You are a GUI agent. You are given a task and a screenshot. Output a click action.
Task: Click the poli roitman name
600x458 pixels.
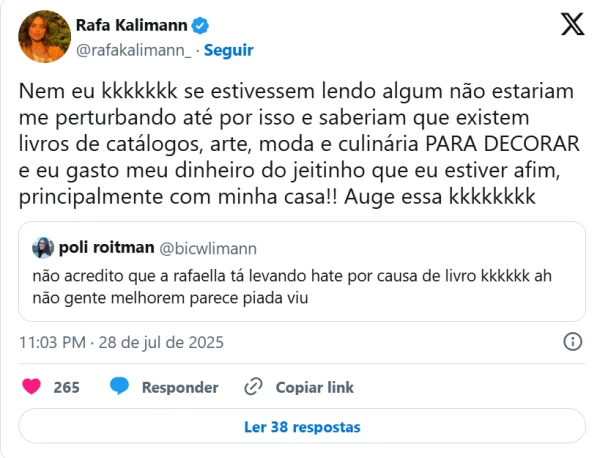tap(106, 246)
